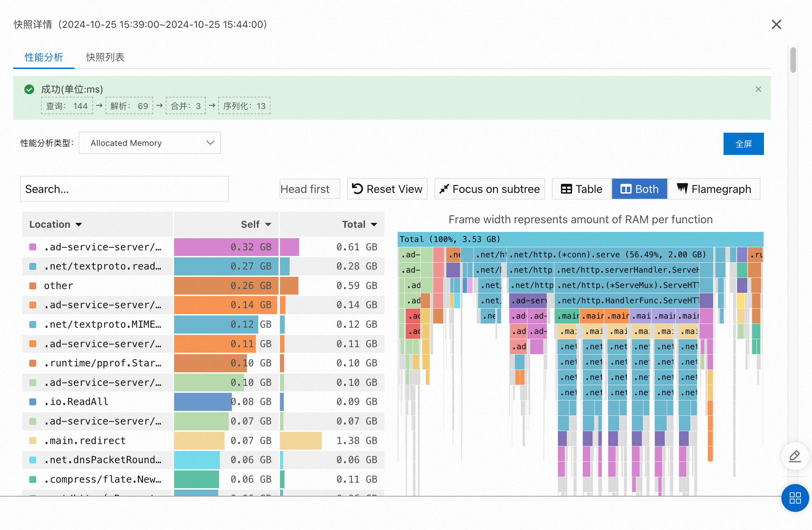Select the 性能分析 tab
This screenshot has height=530, width=812.
pyautogui.click(x=44, y=57)
